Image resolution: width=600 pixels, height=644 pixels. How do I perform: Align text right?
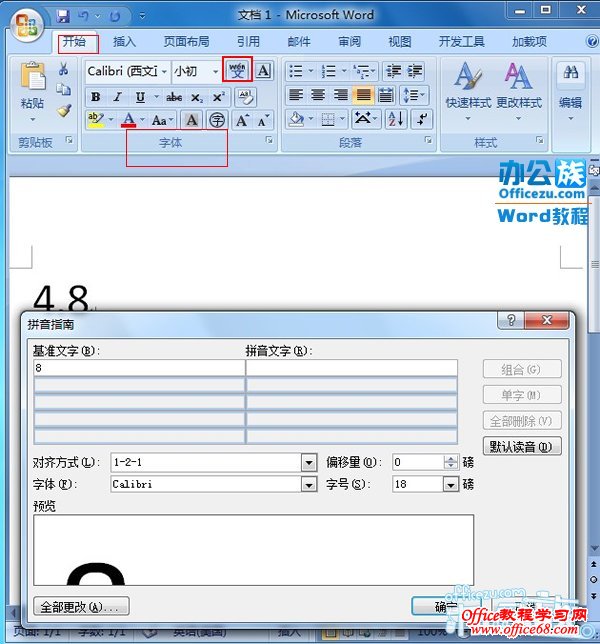(340, 95)
